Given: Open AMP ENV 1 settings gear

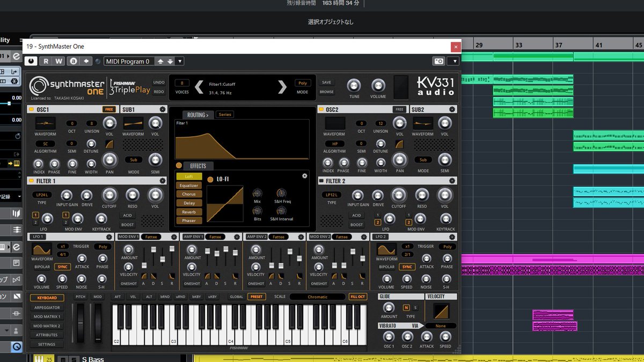Looking at the screenshot, I should coord(237,237).
